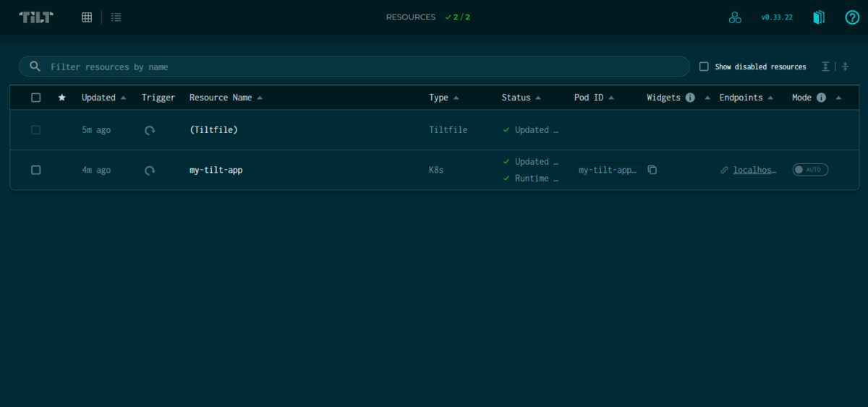The image size is (868, 407).
Task: Click the RESOURCES label in header
Action: (411, 17)
